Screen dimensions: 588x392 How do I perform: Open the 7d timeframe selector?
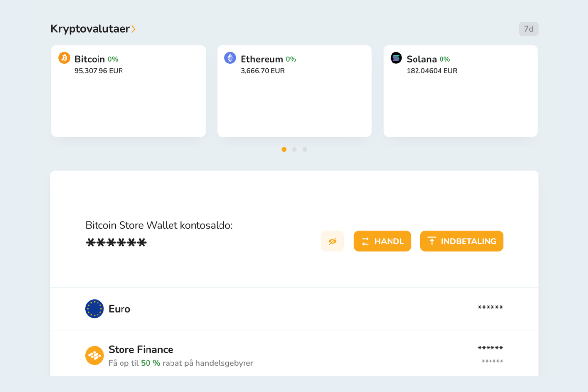pos(528,28)
